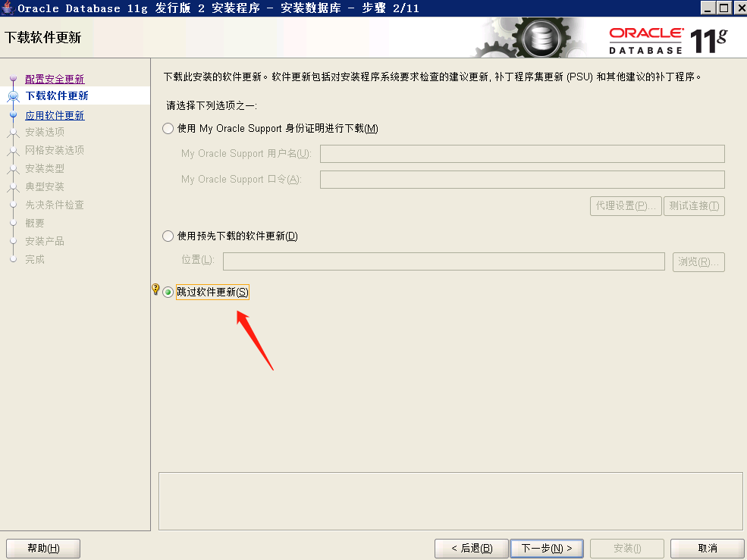Click the 安装选项 step in sidebar
Image resolution: width=747 pixels, height=560 pixels.
tap(45, 132)
